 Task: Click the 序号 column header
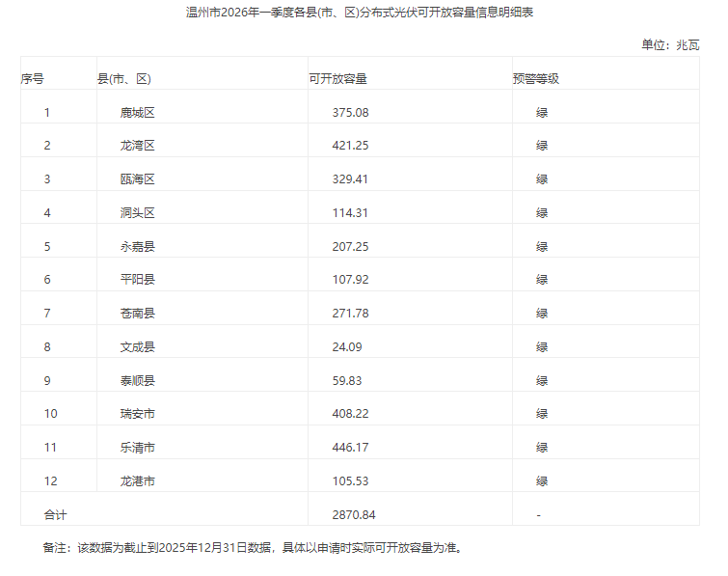tap(33, 79)
